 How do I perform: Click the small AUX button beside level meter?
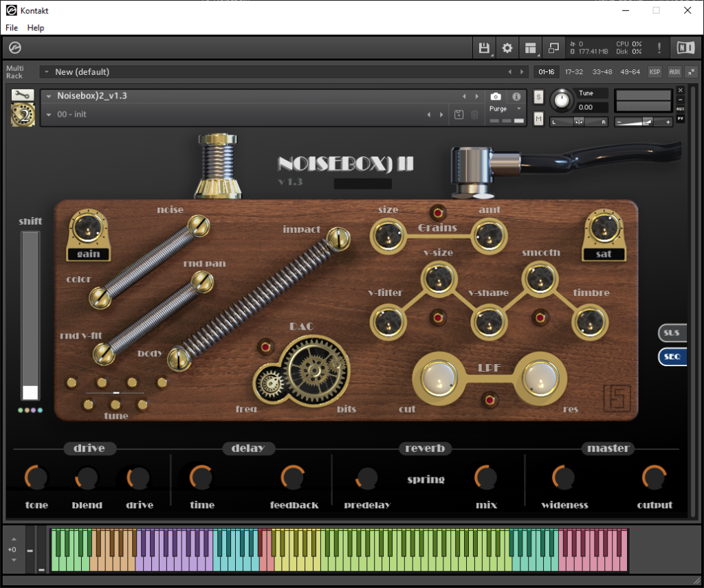[680, 109]
